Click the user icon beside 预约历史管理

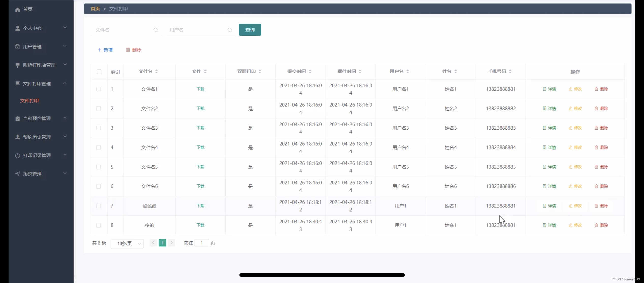(x=17, y=137)
